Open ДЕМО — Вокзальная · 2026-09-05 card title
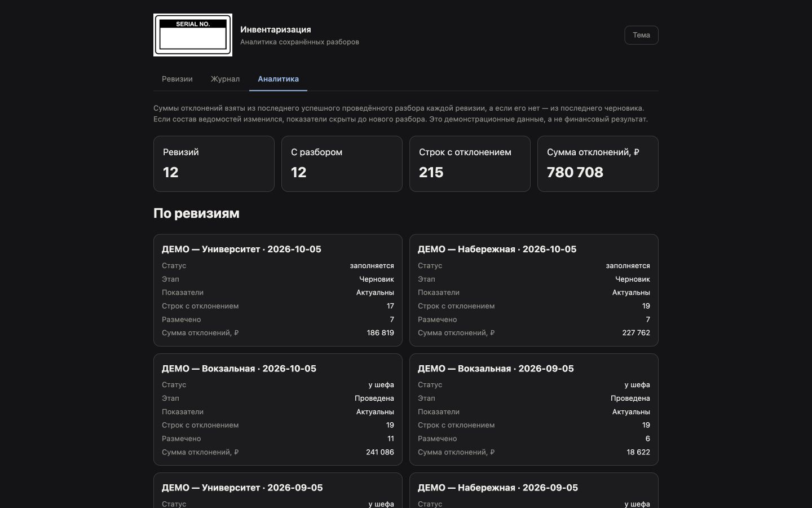The width and height of the screenshot is (812, 508). [496, 369]
